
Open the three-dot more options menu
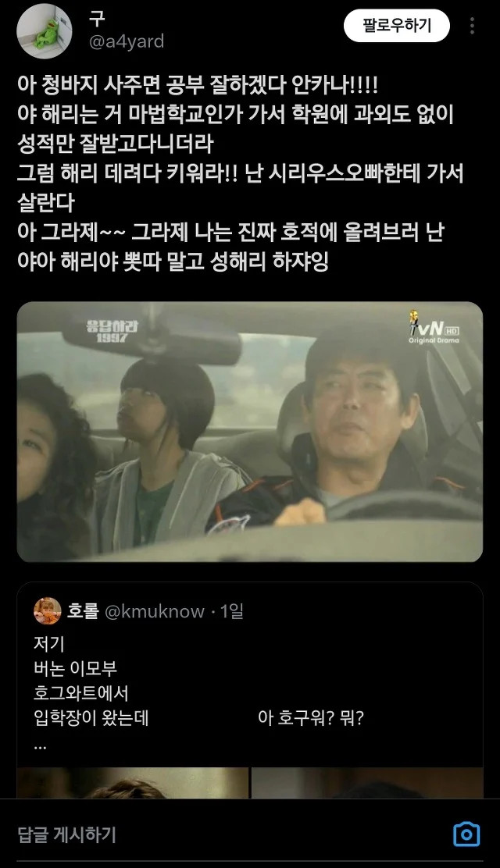pyautogui.click(x=473, y=26)
